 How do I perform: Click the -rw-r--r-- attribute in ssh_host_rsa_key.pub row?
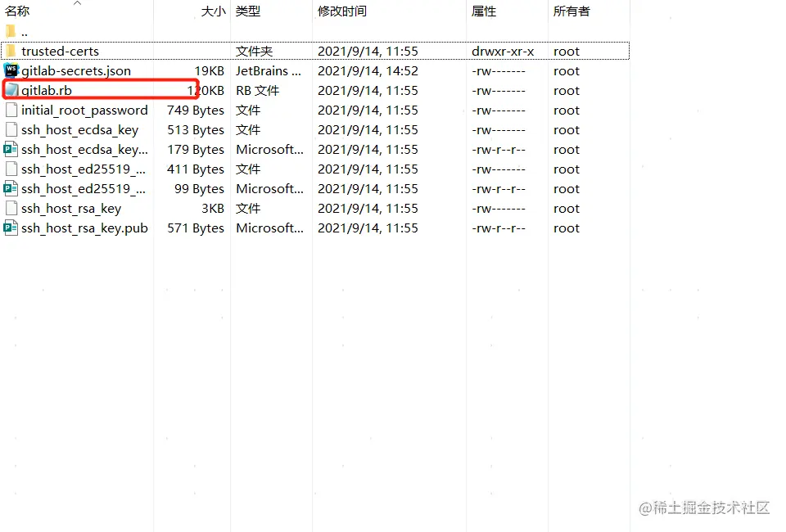click(x=499, y=228)
